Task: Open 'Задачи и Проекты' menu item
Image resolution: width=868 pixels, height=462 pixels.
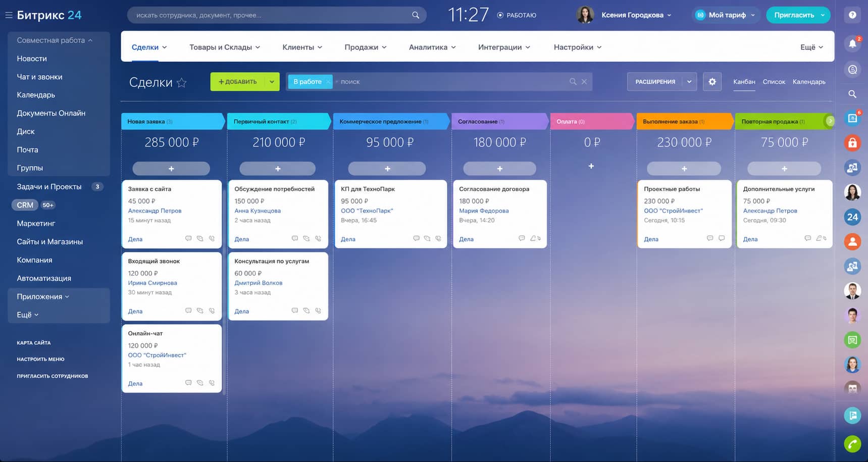Action: (49, 186)
